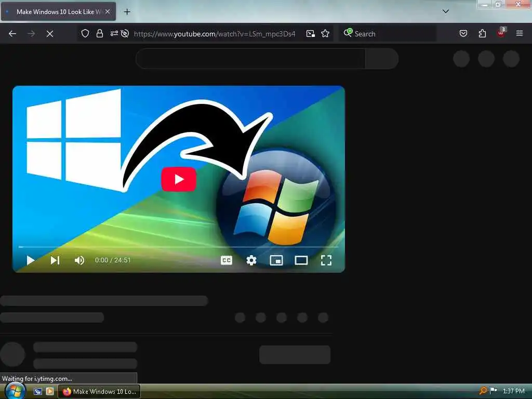Click the video progress bar
Screen dimensions: 532x399
tap(179, 247)
